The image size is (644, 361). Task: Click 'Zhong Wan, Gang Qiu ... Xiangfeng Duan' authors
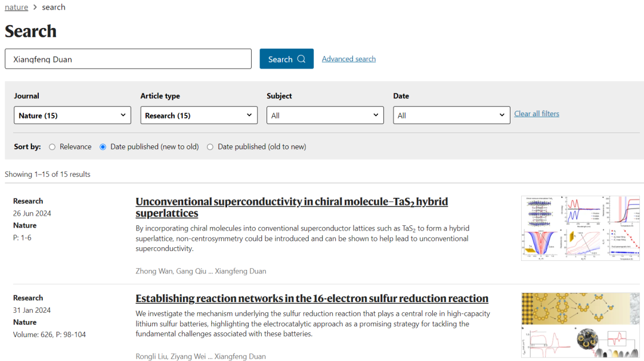201,271
